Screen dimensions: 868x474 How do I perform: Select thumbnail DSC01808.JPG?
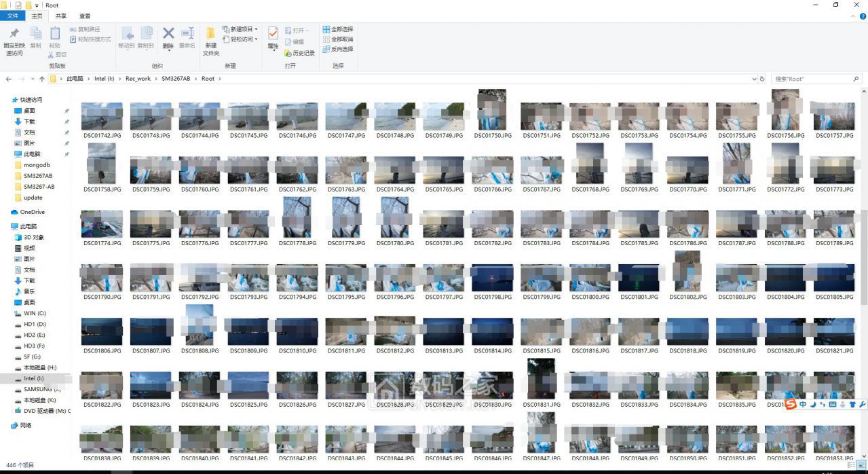pos(200,325)
